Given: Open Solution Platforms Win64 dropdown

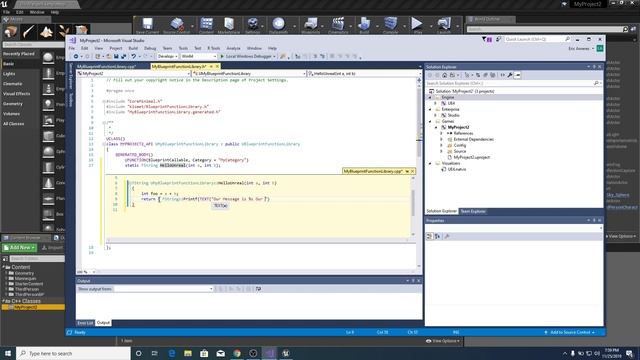Looking at the screenshot, I should pyautogui.click(x=199, y=56).
